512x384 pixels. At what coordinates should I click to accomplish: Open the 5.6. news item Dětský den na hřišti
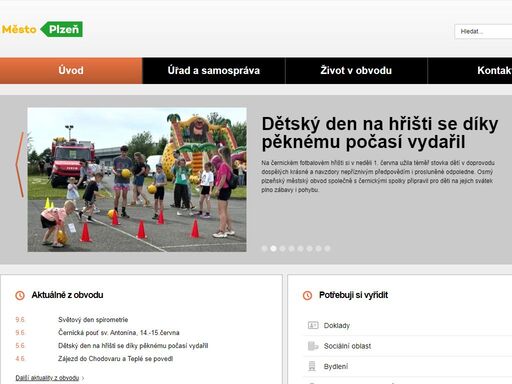[x=133, y=346]
